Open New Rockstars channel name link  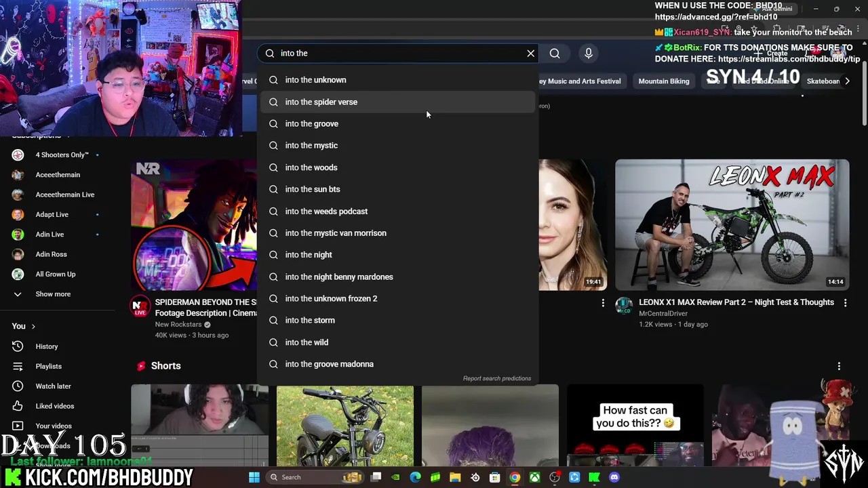click(178, 325)
